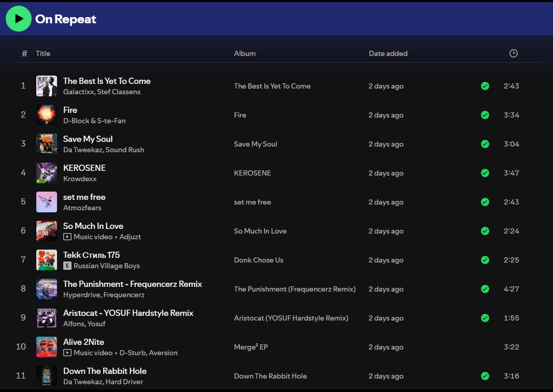Toggle saved checkmark for Aristocat remix
553x392 pixels.
pos(485,318)
